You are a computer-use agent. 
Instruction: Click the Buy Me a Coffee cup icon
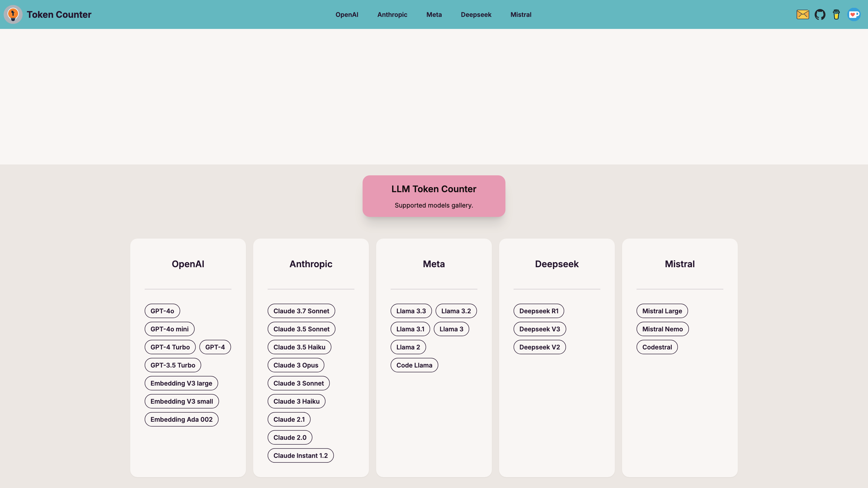836,14
